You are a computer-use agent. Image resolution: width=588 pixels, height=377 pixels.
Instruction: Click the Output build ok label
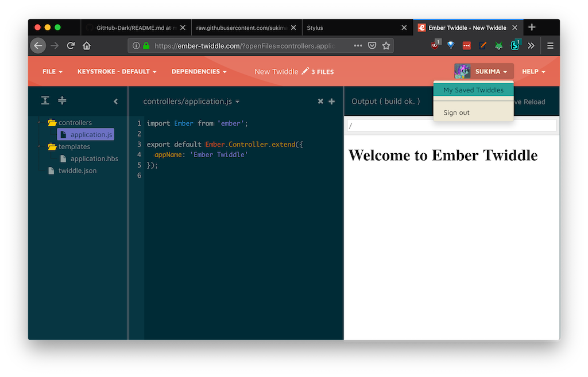385,102
